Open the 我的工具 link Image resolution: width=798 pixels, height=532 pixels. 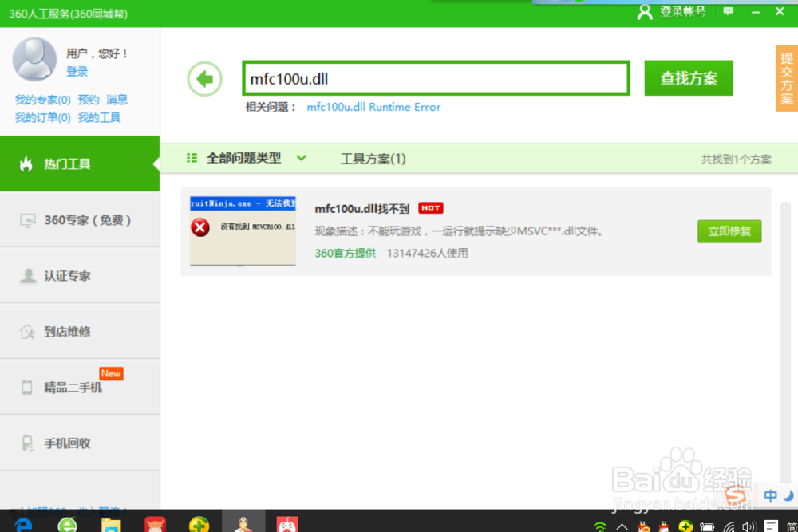[x=99, y=117]
